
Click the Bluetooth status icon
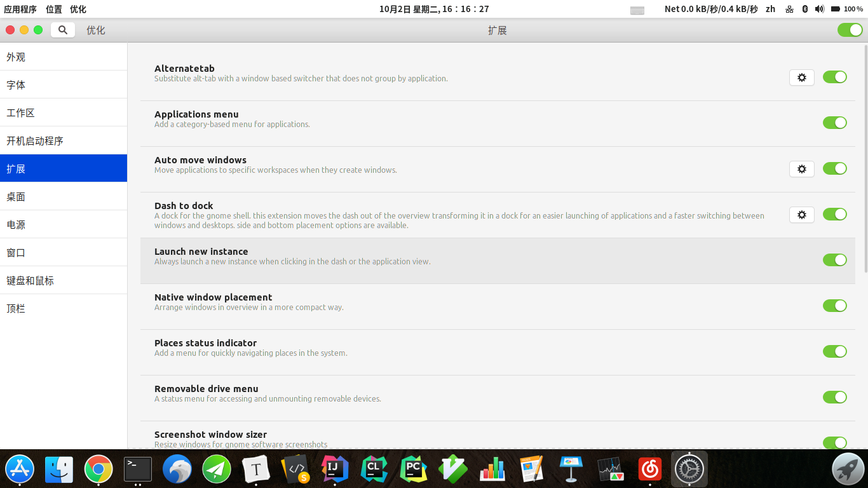pyautogui.click(x=804, y=9)
